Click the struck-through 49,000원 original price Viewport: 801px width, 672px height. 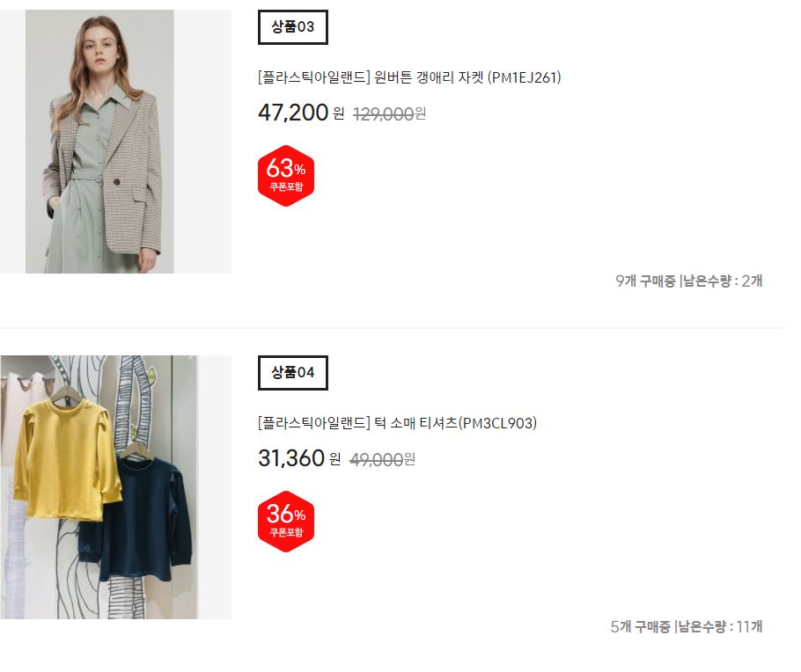[x=382, y=459]
